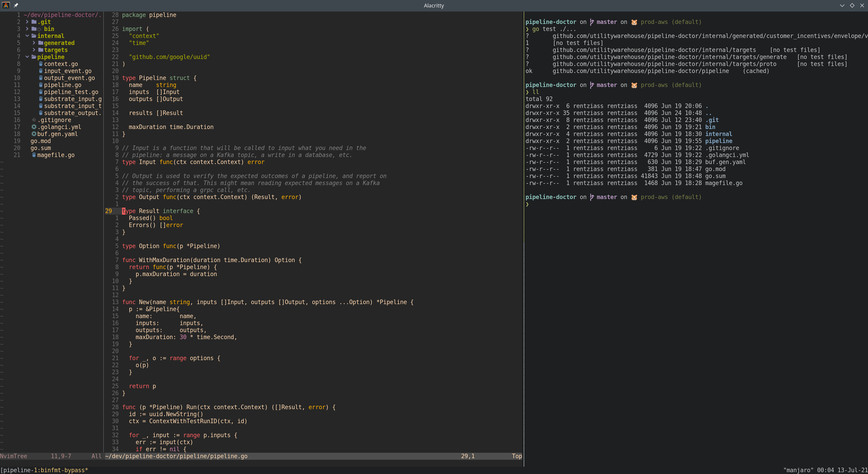This screenshot has width=868, height=474.
Task: Click "id := uuid.NewString()" line
Action: [x=166, y=414]
